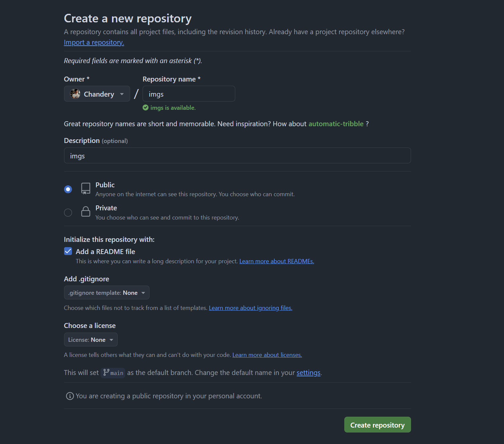Open the Owner dropdown showing Chandery
Image resolution: width=504 pixels, height=444 pixels.
tap(97, 94)
